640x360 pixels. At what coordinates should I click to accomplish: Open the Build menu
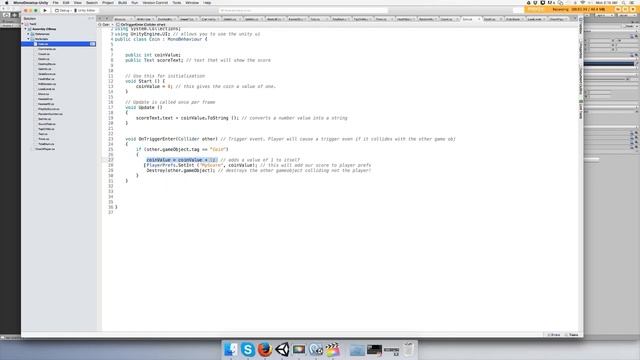(122, 2)
